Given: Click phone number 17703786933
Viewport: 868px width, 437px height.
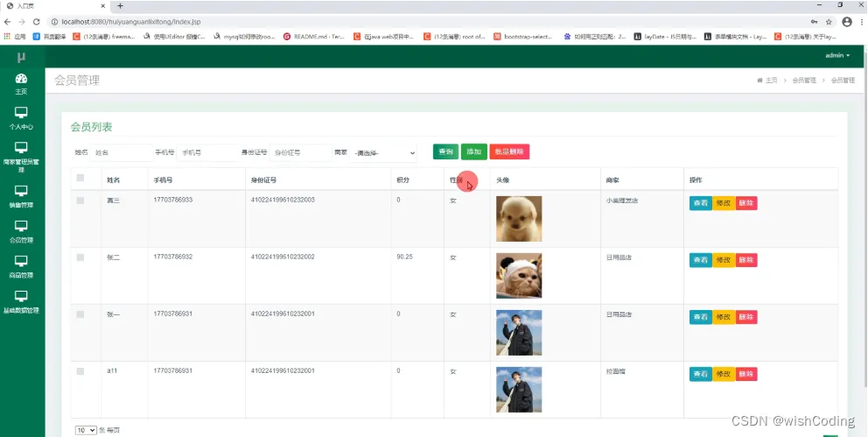Looking at the screenshot, I should tap(173, 200).
